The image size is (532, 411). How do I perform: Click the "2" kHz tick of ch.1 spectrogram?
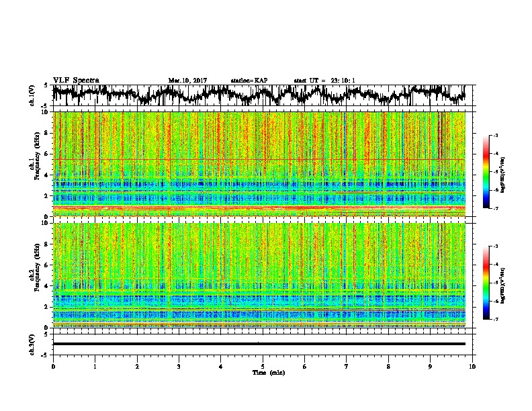[x=47, y=196]
